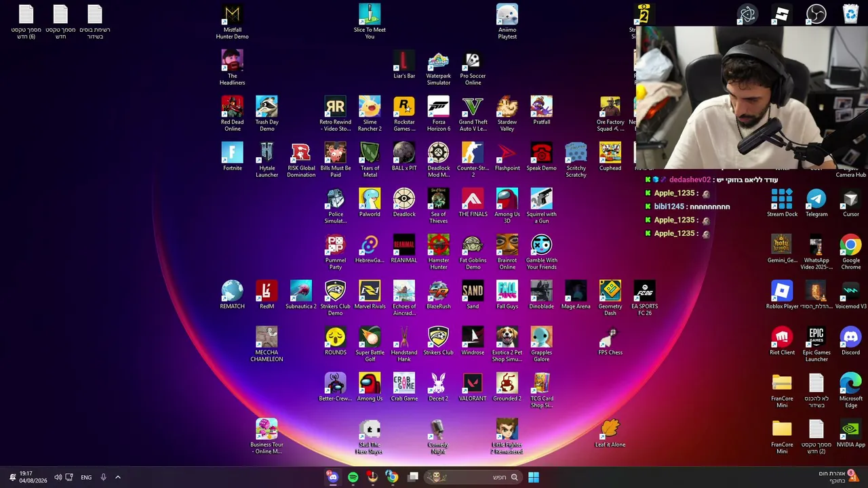Expand the hidden system tray icons
This screenshot has width=868, height=488.
[117, 477]
